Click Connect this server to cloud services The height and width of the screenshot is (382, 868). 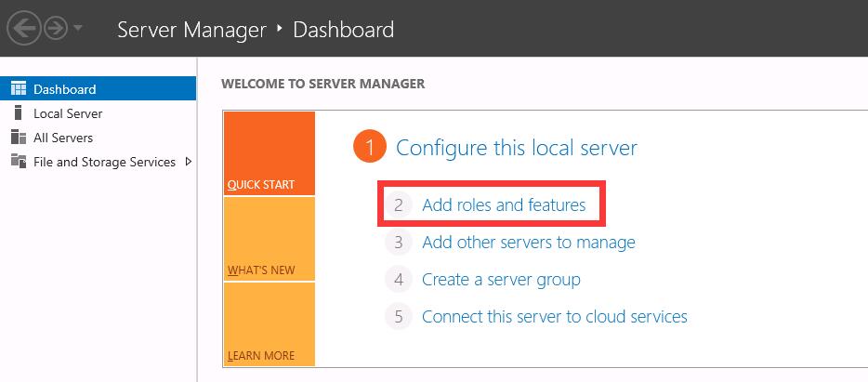tap(554, 317)
